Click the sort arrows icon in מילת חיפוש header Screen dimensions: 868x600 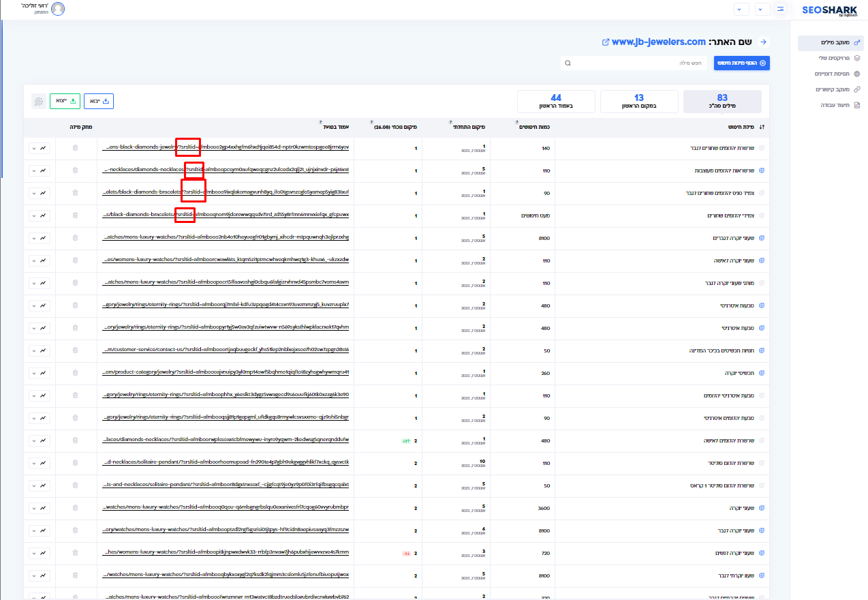click(762, 127)
